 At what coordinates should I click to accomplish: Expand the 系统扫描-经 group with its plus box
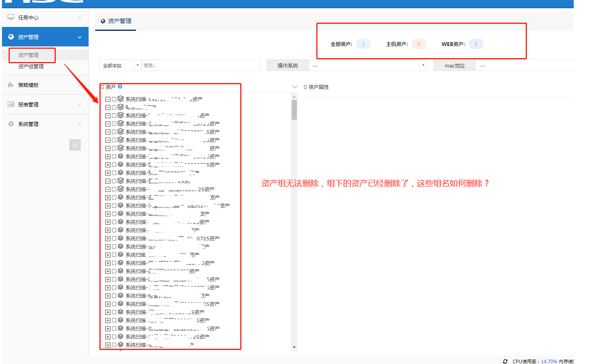point(108,296)
